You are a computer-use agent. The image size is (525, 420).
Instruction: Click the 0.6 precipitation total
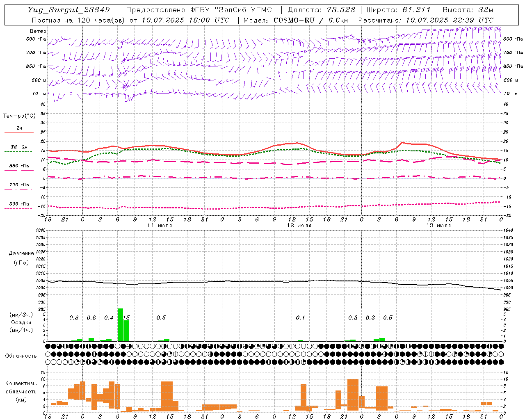pos(91,318)
